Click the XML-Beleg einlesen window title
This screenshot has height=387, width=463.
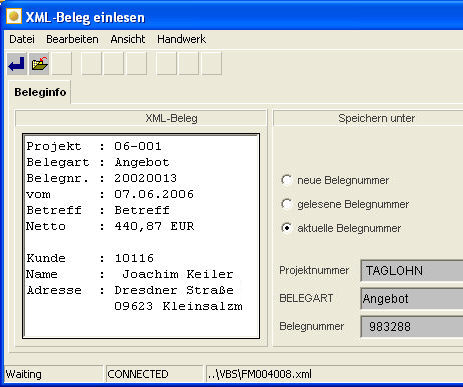click(x=85, y=17)
